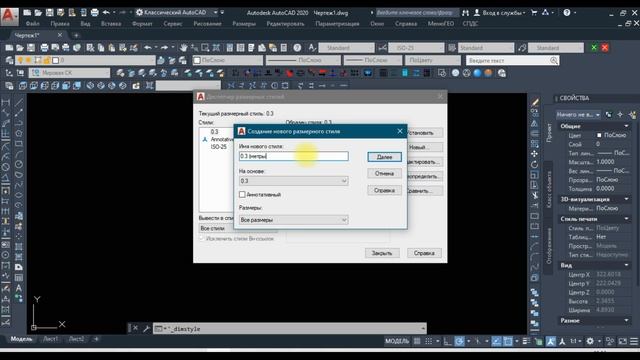Open the Мировая СК coordinate system dropdown

pos(70,73)
